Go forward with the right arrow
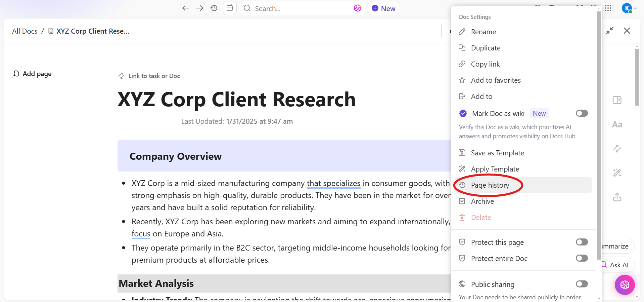This screenshot has height=302, width=644. point(200,8)
